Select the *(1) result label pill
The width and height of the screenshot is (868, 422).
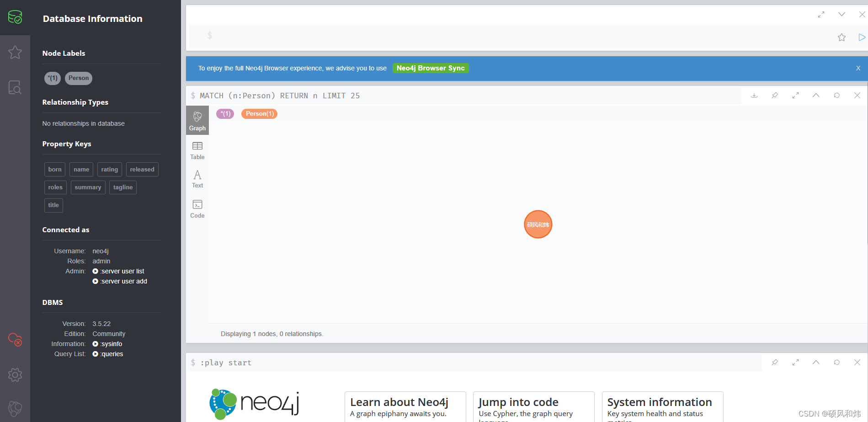(225, 114)
